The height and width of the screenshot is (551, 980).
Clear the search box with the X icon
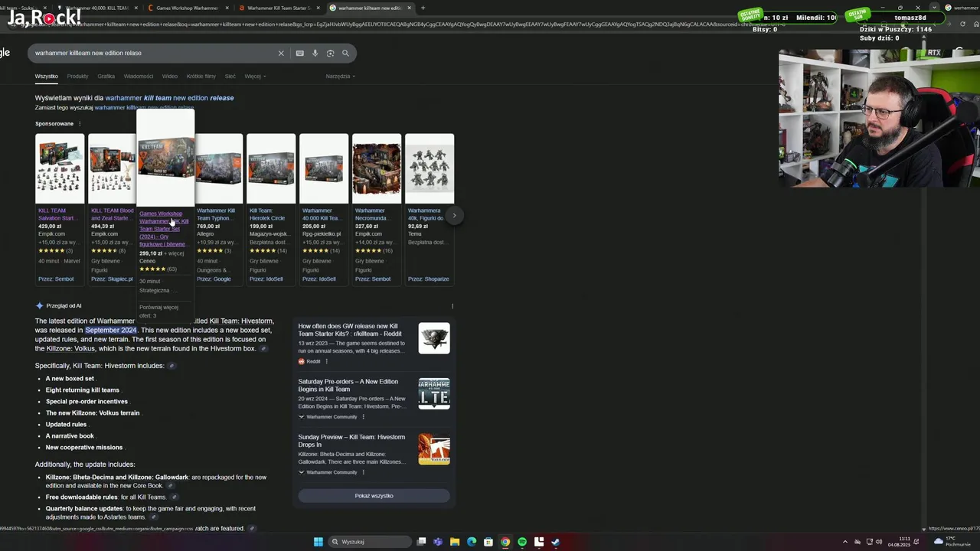click(x=281, y=54)
